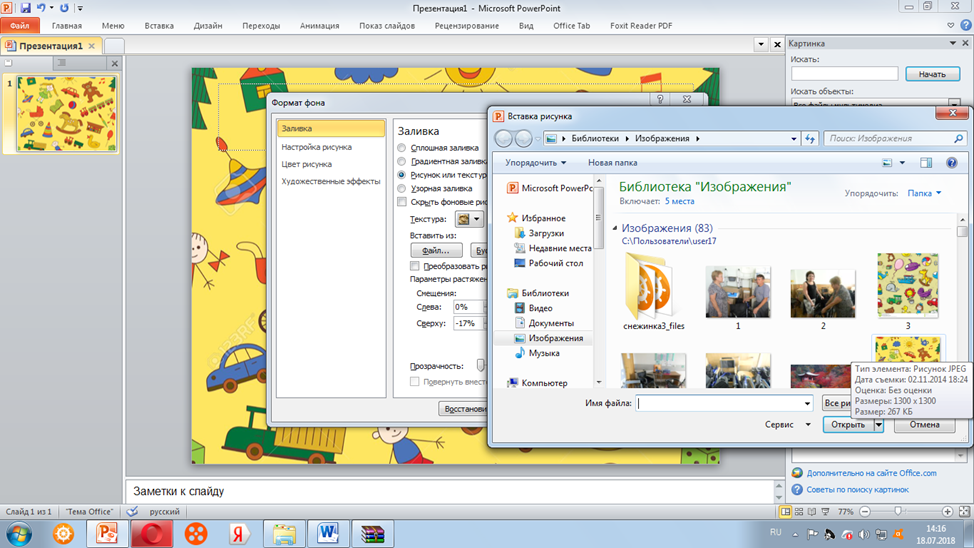Open WinRAR from the taskbar

pyautogui.click(x=373, y=533)
